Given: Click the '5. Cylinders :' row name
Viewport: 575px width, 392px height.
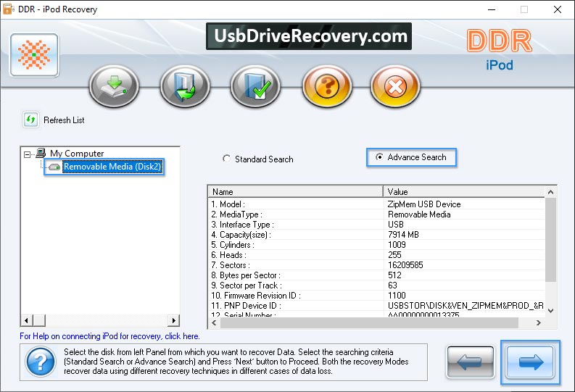Looking at the screenshot, I should point(233,245).
